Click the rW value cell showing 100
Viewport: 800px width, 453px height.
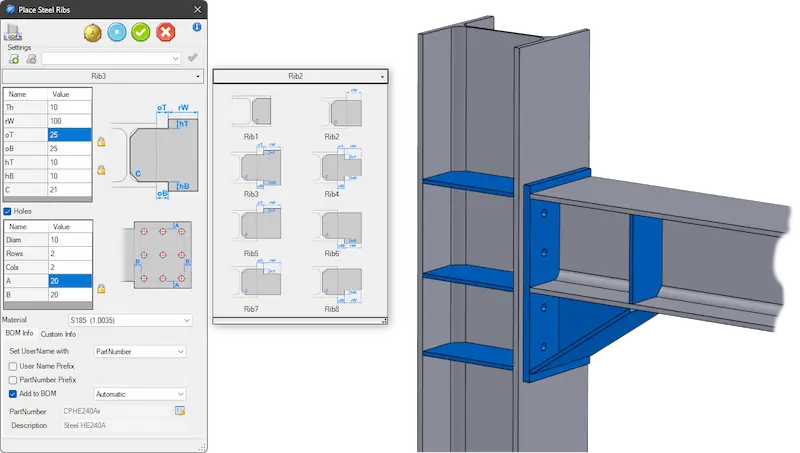[69, 121]
